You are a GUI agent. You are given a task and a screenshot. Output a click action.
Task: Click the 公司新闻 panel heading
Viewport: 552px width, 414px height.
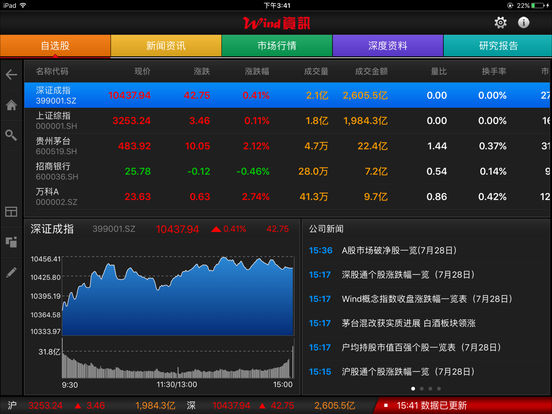(326, 229)
